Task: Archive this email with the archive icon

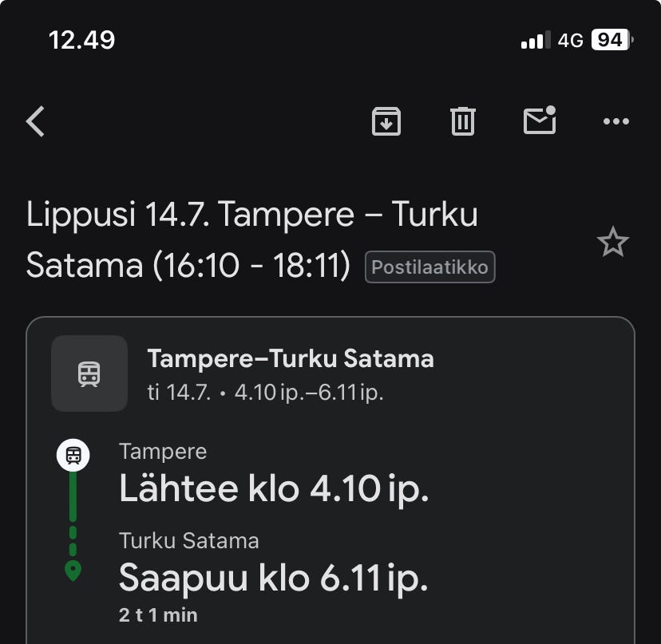Action: coord(386,121)
